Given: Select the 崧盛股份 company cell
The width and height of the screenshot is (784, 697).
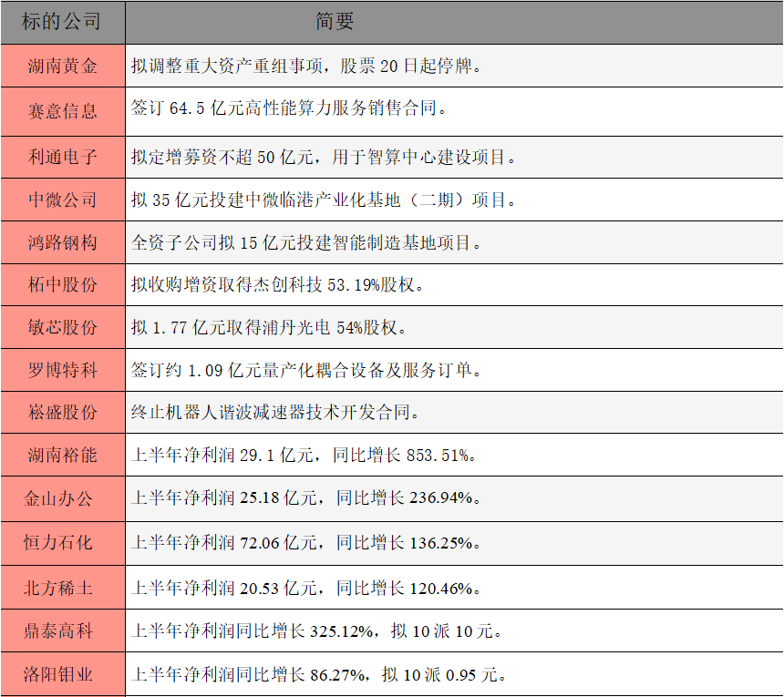Looking at the screenshot, I should 63,413.
